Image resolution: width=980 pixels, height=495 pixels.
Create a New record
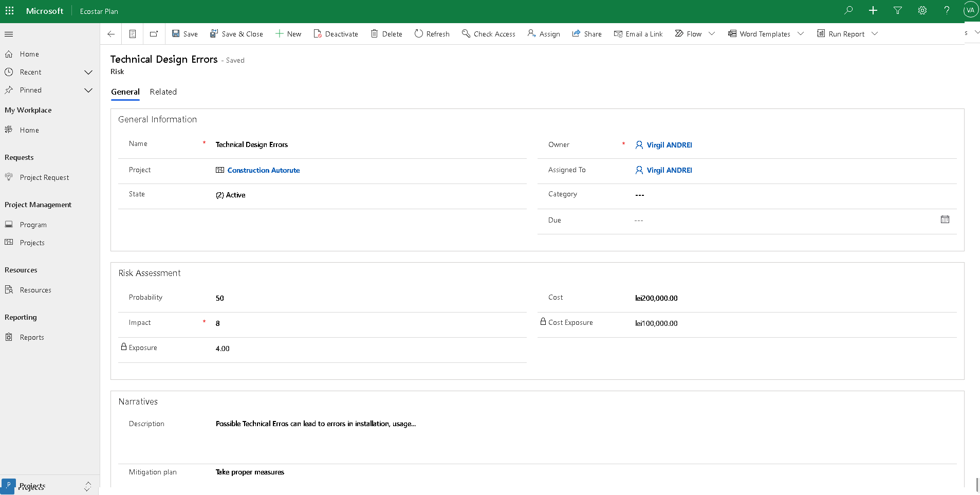click(x=288, y=34)
